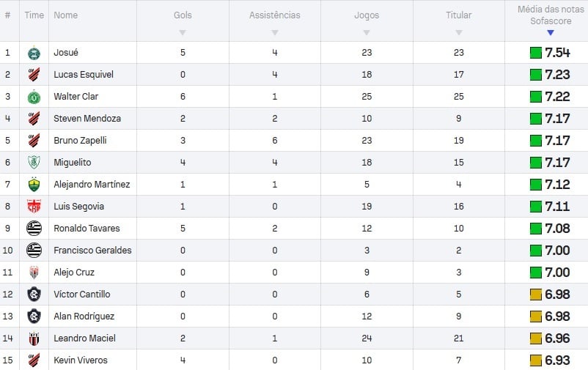Viewport: 588px width, 370px height.
Task: Open Lucas Esquivel's player link
Action: tap(84, 75)
